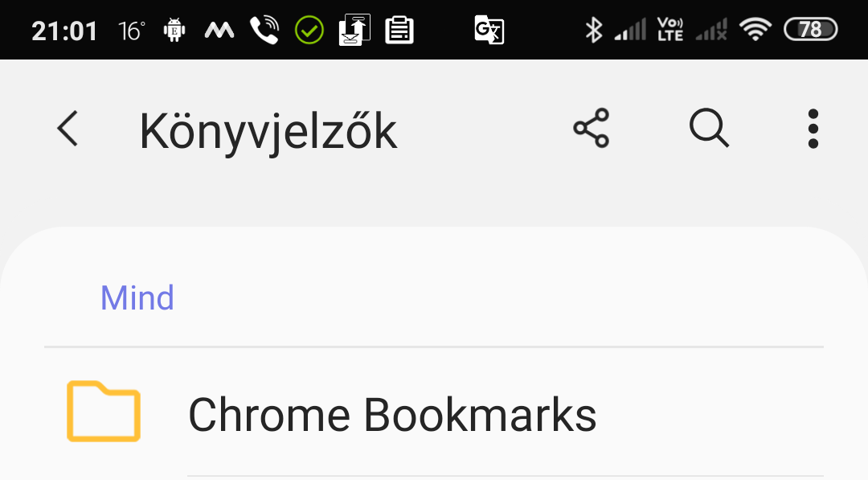Tap the Google Translate status icon
This screenshot has height=480, width=868.
click(489, 30)
